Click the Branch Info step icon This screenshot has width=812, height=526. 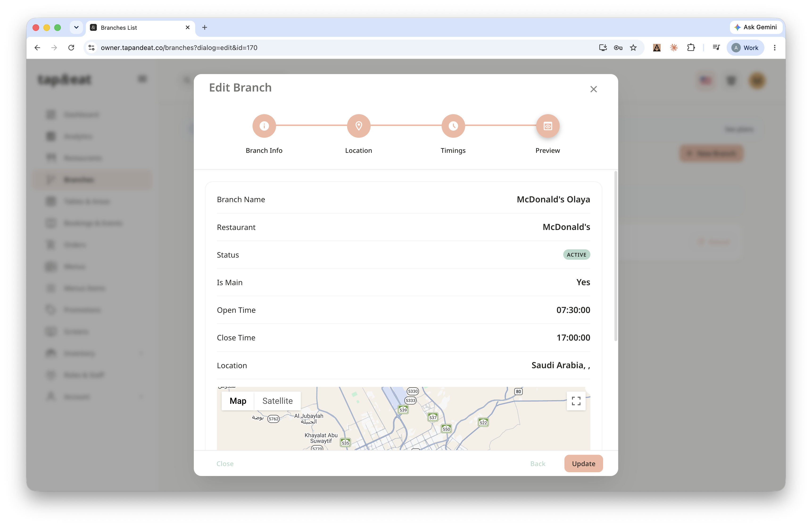coord(264,126)
